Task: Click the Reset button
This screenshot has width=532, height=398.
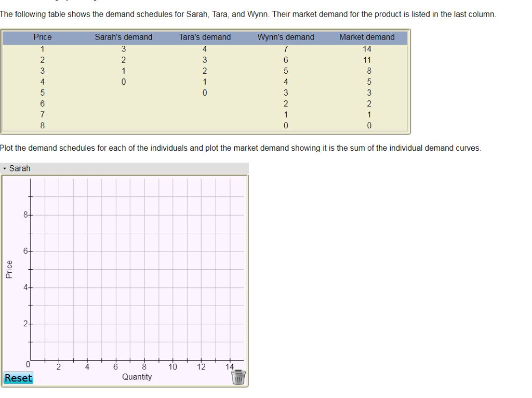Action: pyautogui.click(x=18, y=378)
